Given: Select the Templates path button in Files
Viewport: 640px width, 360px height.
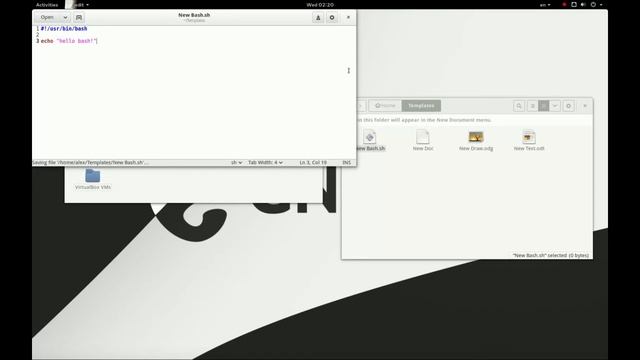Looking at the screenshot, I should pos(421,106).
